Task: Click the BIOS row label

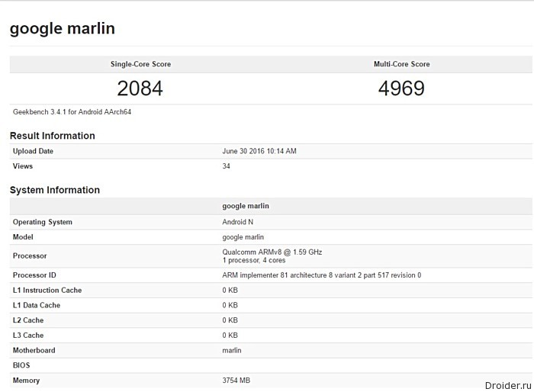Action: click(21, 365)
